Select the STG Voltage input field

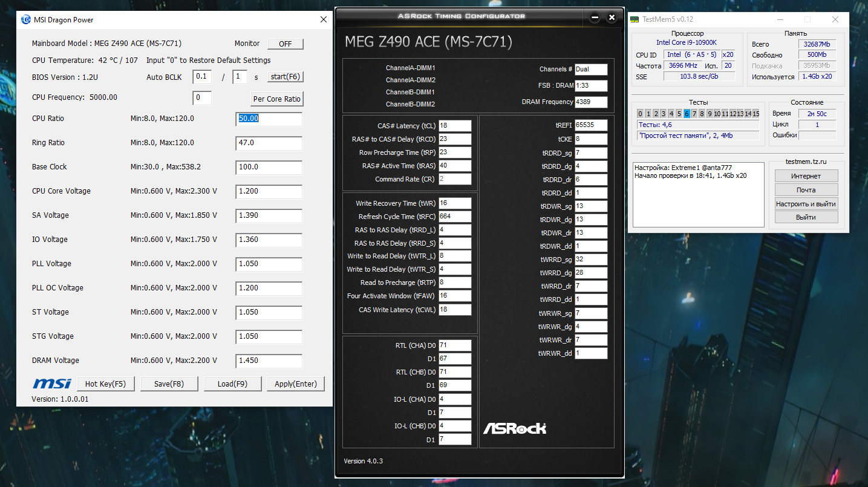tap(269, 337)
